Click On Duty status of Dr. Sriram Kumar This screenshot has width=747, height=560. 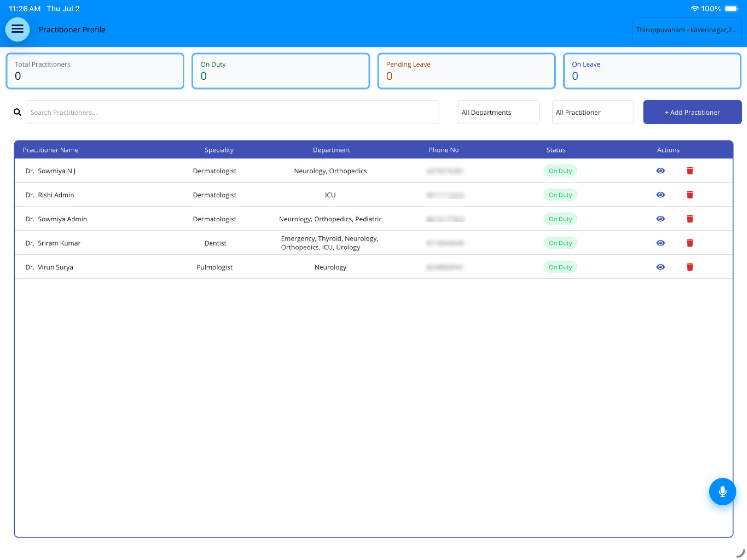click(x=560, y=243)
